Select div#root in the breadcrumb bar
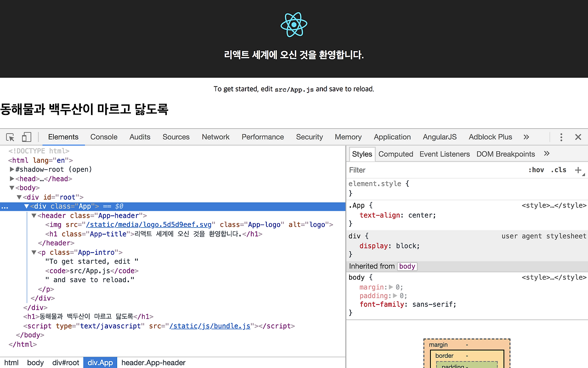 tap(66, 362)
